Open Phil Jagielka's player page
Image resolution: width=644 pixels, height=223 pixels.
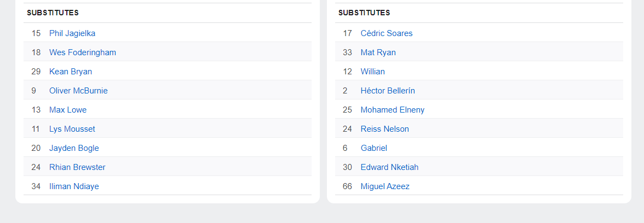[x=72, y=33]
